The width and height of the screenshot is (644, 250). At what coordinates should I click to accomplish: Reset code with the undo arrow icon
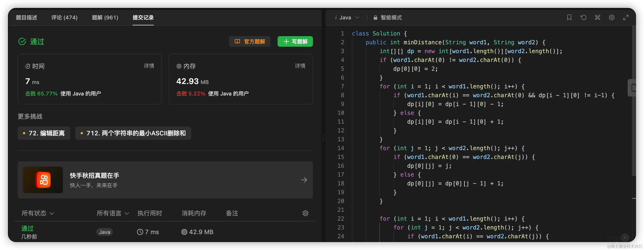point(583,17)
